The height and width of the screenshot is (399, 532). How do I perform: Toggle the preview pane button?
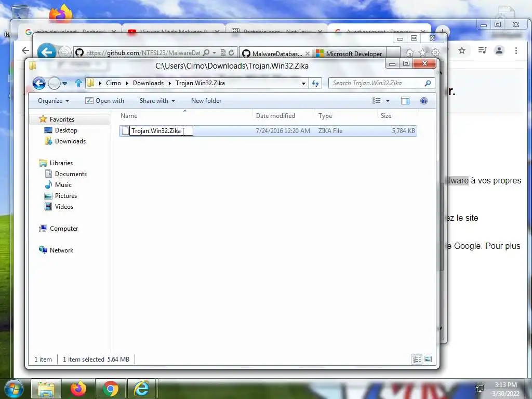pyautogui.click(x=405, y=101)
